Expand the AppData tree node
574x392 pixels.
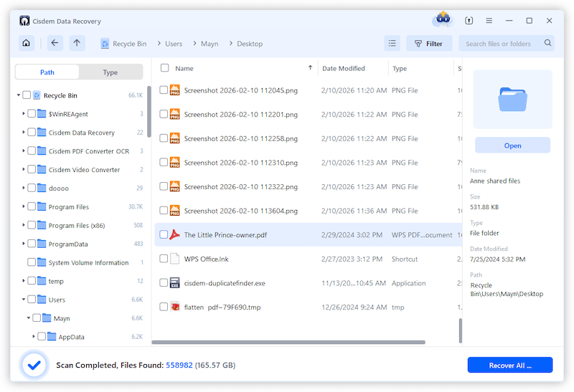click(x=34, y=336)
